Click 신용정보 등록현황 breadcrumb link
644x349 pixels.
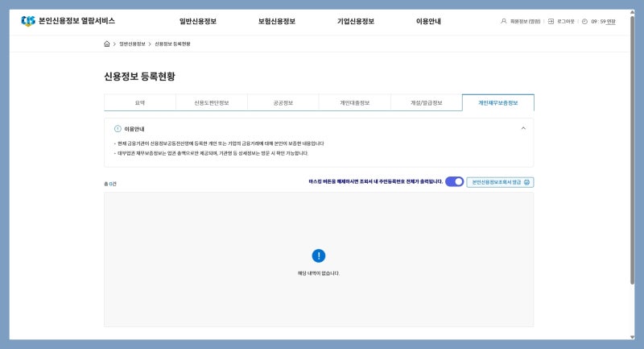tap(172, 44)
